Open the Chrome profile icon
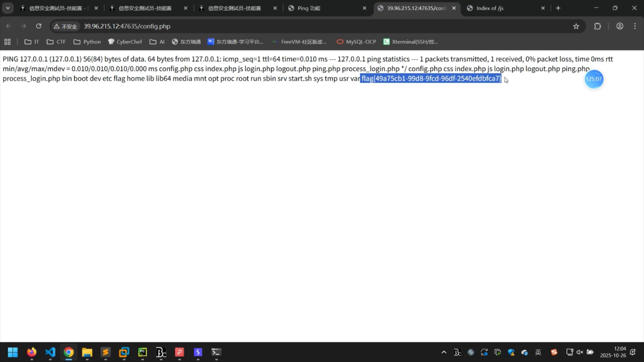 coord(620,26)
